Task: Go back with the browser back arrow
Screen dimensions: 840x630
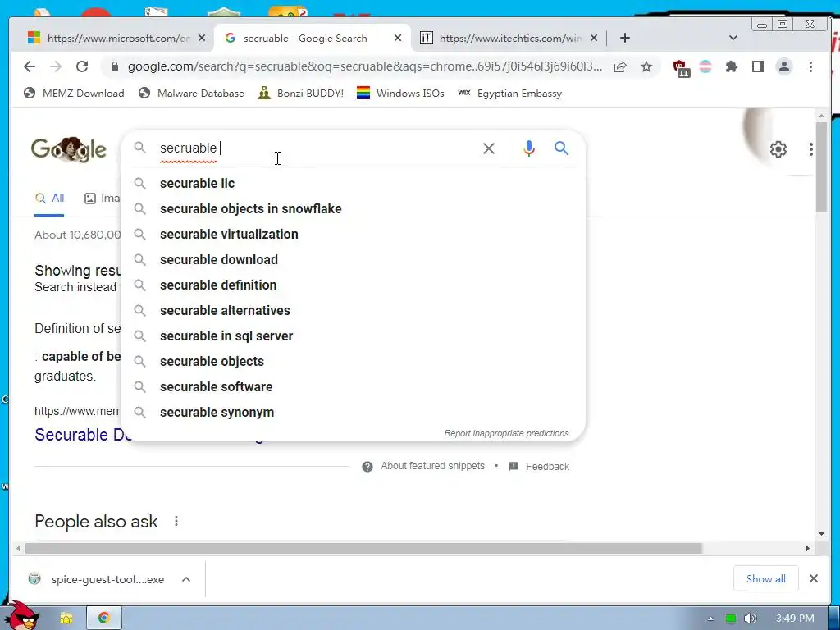Action: coord(30,66)
